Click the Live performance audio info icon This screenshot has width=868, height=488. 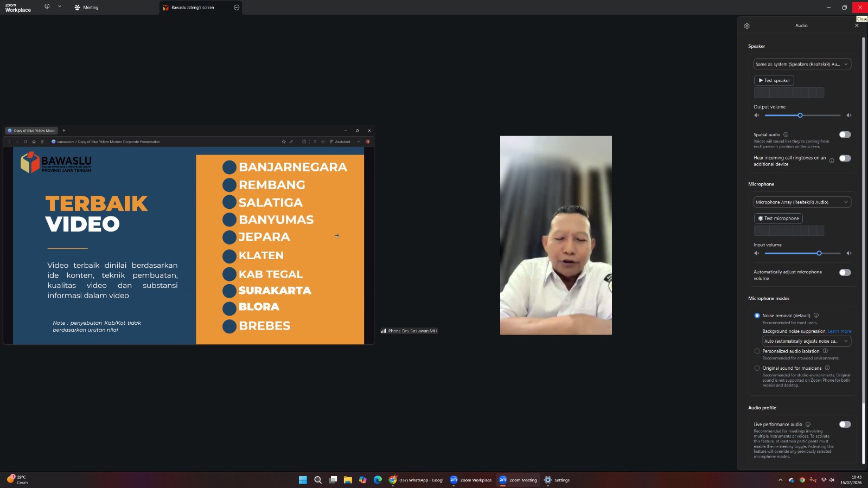808,425
